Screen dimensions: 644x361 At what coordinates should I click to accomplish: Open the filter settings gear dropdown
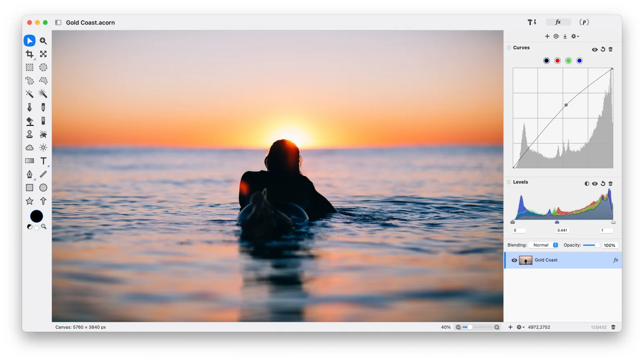(x=575, y=36)
